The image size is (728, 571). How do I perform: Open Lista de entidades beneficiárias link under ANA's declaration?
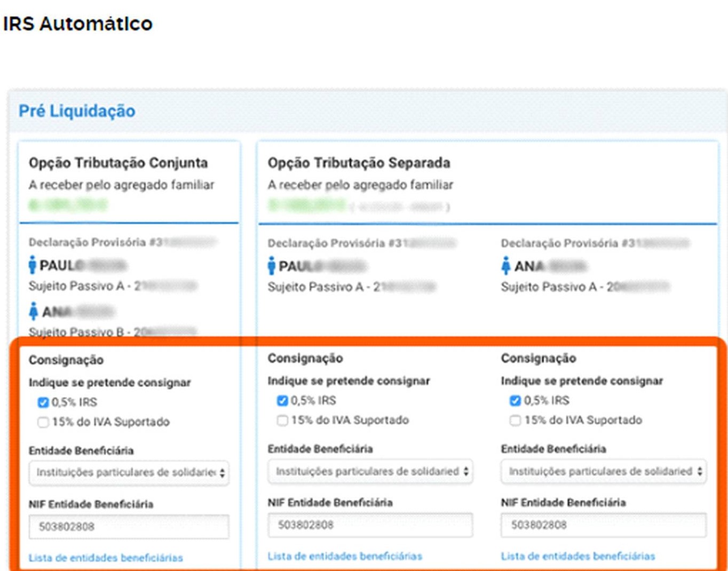pyautogui.click(x=578, y=556)
